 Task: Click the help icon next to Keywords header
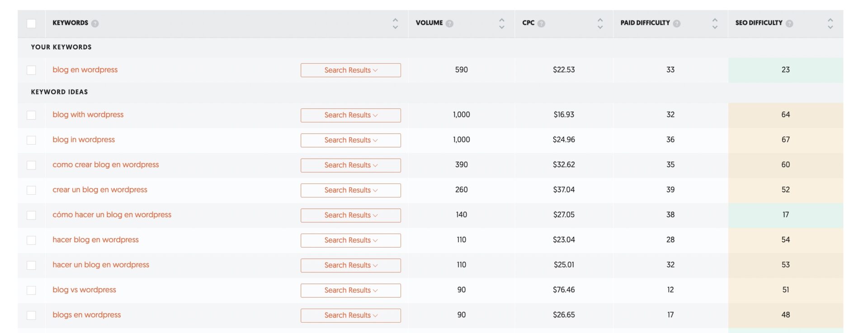coord(95,23)
